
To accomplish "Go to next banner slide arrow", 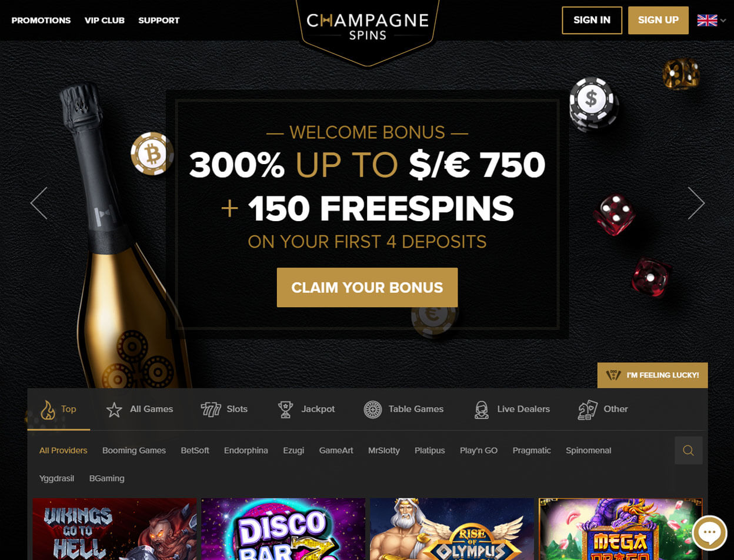I will [x=696, y=204].
